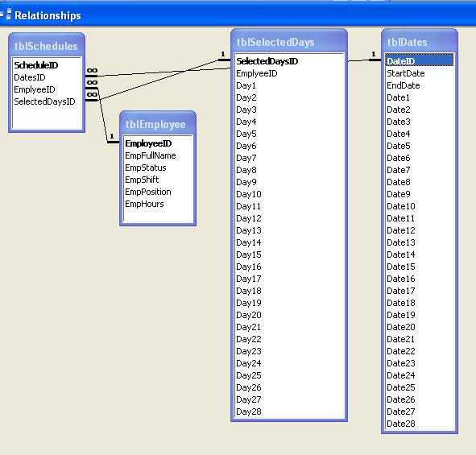Click the Relationships window icon
Viewport: 476px width, 455px height.
[6, 14]
